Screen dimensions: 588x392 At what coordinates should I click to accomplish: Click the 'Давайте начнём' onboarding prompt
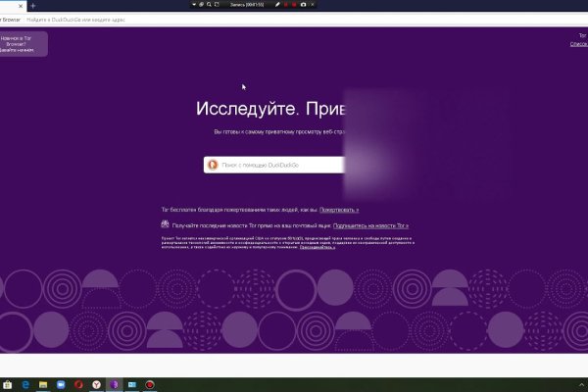pos(19,49)
